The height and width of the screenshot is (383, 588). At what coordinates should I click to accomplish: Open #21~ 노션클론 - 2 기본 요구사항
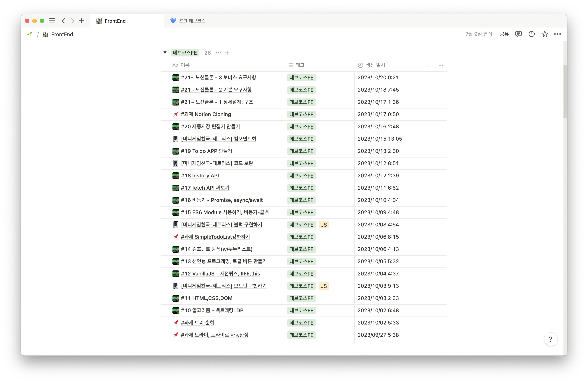click(x=216, y=90)
